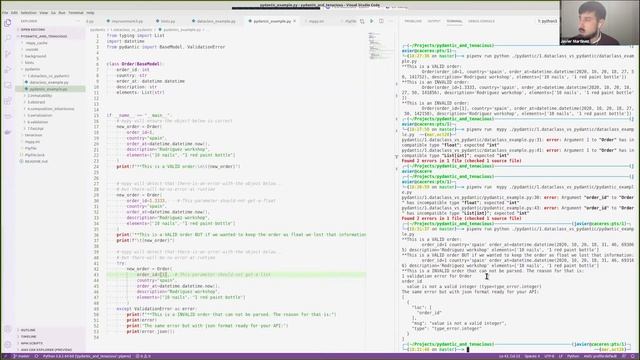Open the notifications bell in the status bar
Screen dimensions: 640x360
[633, 356]
